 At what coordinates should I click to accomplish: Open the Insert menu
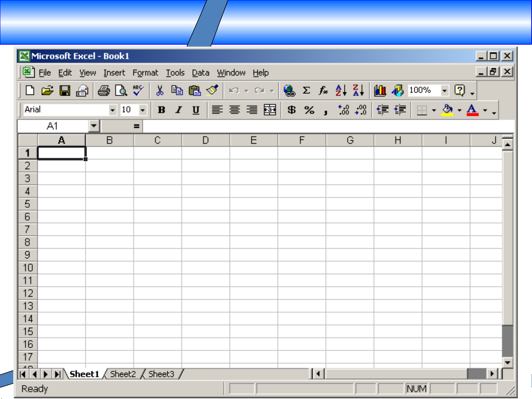114,73
